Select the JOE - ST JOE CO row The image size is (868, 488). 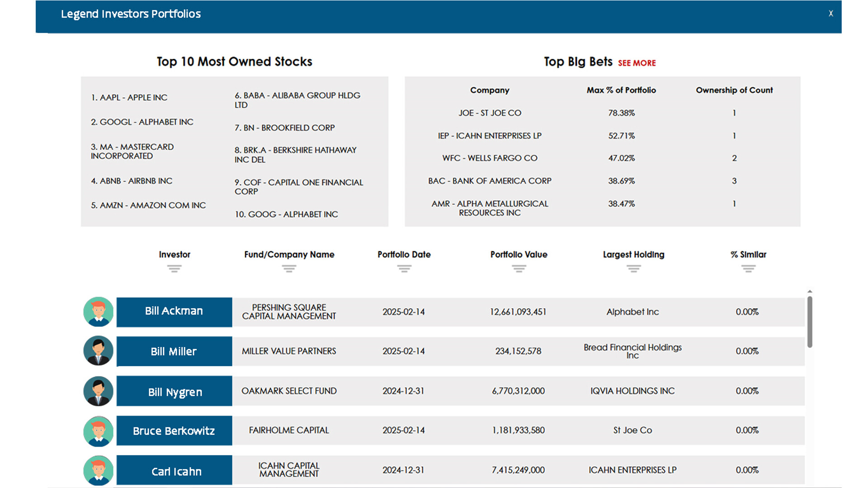490,113
